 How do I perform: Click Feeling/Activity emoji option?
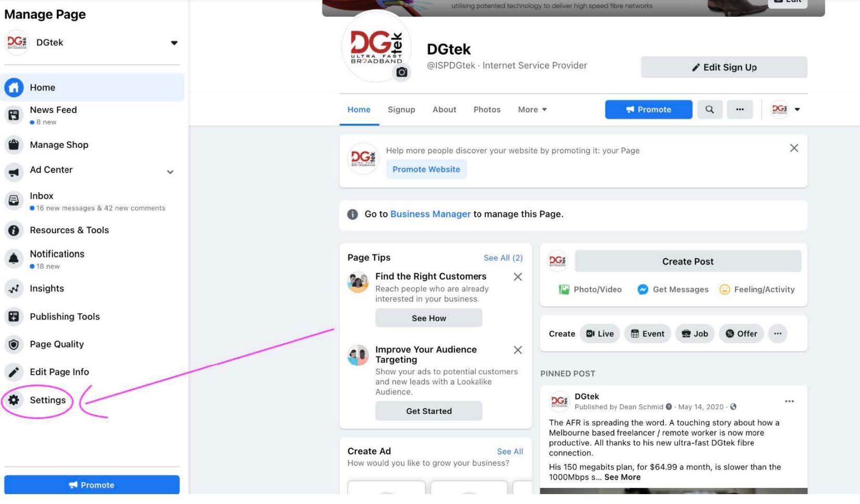[757, 289]
